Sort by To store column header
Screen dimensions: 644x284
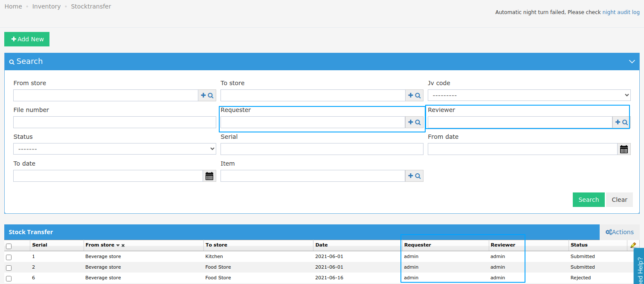tap(216, 245)
